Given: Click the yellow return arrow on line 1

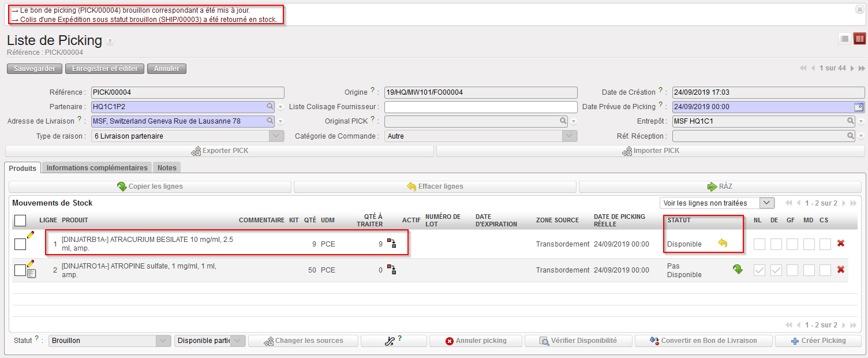Looking at the screenshot, I should click(723, 244).
